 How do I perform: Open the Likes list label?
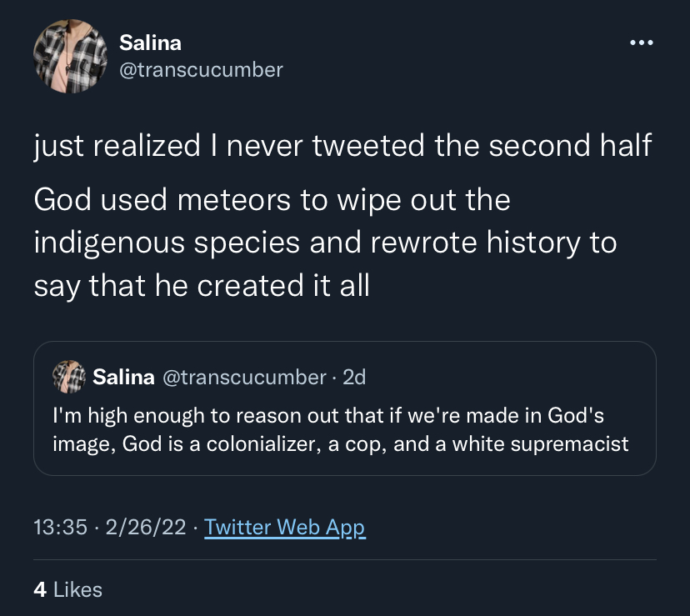click(x=77, y=590)
